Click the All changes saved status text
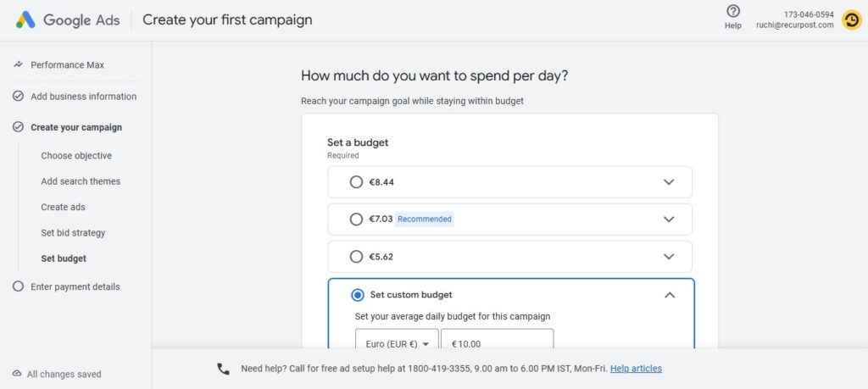 (64, 374)
